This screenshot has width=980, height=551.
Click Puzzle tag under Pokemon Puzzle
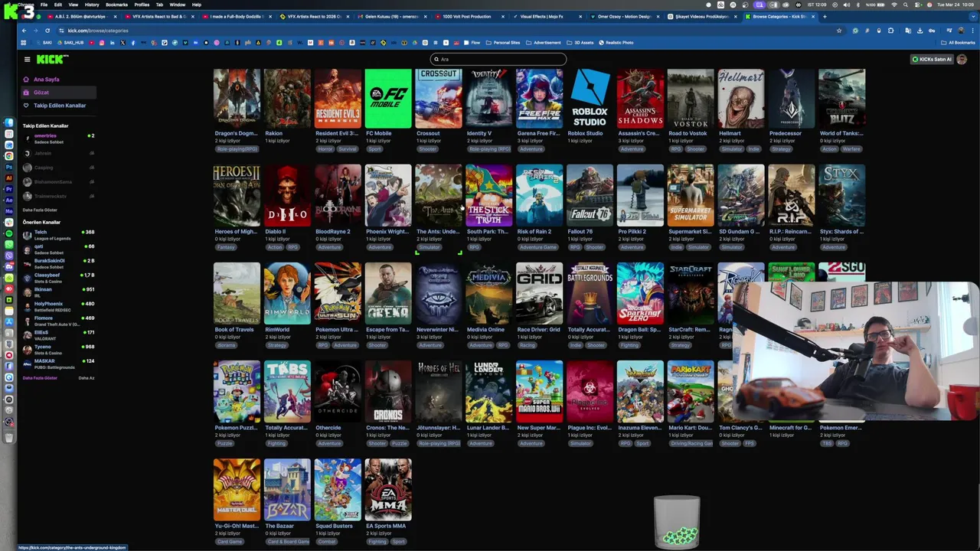pyautogui.click(x=224, y=443)
